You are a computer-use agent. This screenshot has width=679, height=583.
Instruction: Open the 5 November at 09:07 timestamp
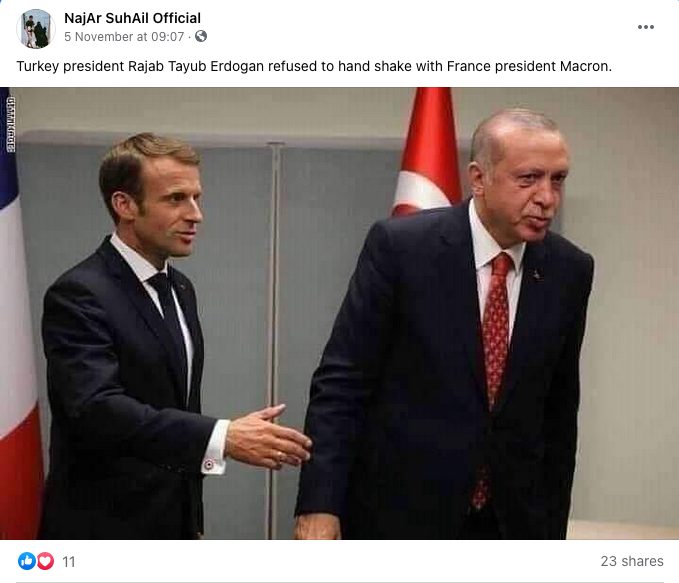click(x=124, y=37)
